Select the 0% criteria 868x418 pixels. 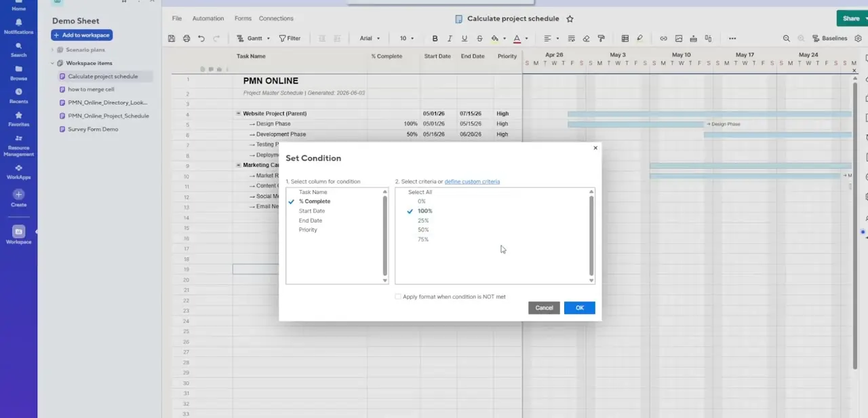pos(422,202)
